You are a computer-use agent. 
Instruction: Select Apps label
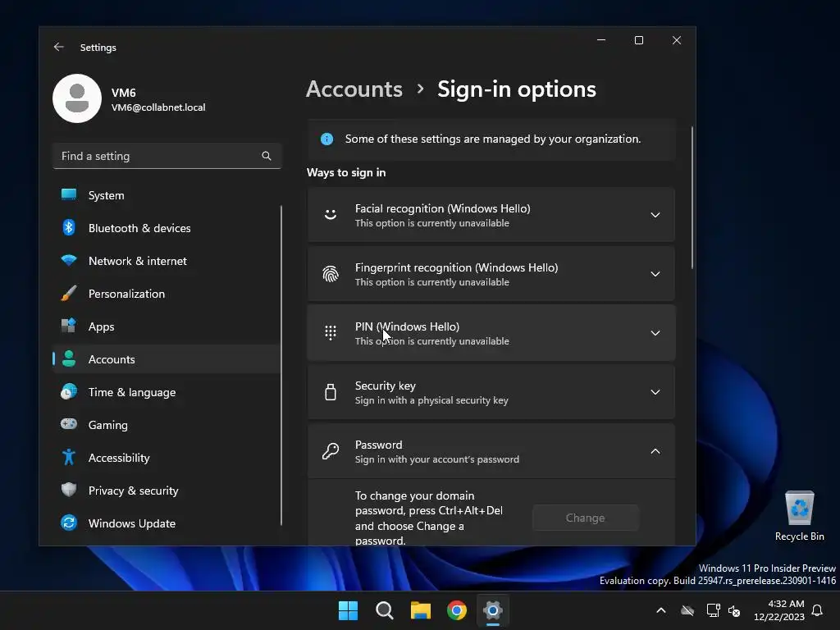(x=101, y=326)
